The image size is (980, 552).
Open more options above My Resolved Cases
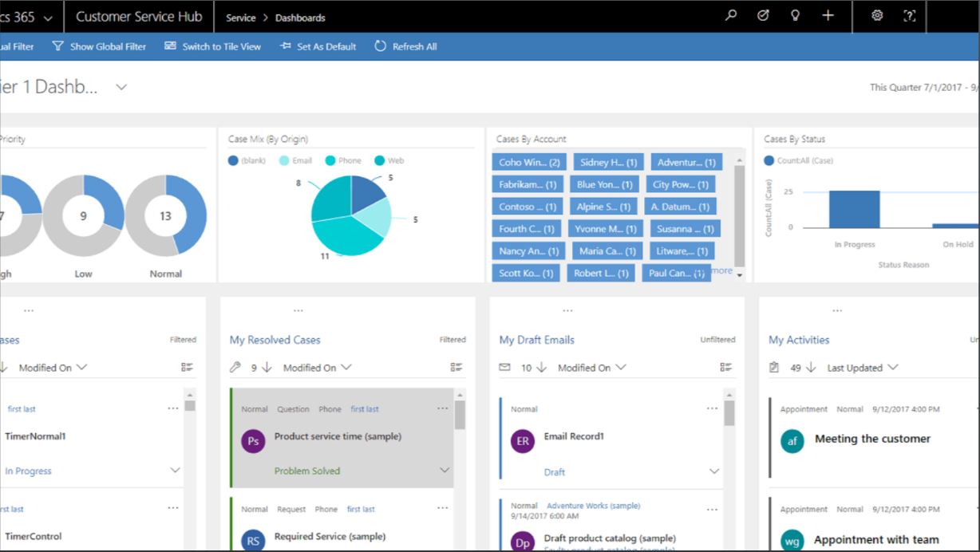coord(298,310)
